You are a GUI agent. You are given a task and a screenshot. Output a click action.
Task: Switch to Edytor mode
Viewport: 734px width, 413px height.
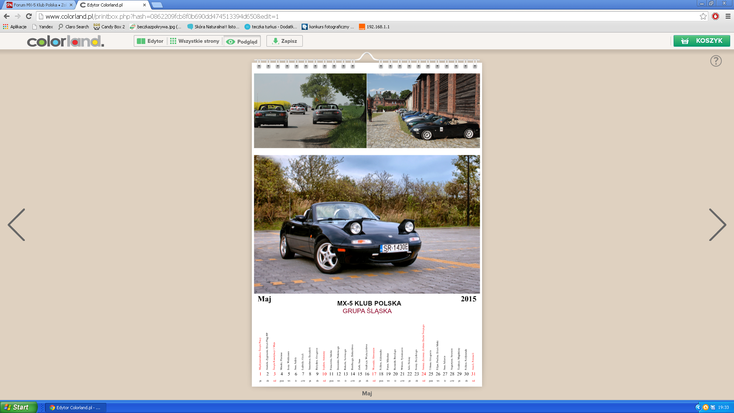(150, 41)
